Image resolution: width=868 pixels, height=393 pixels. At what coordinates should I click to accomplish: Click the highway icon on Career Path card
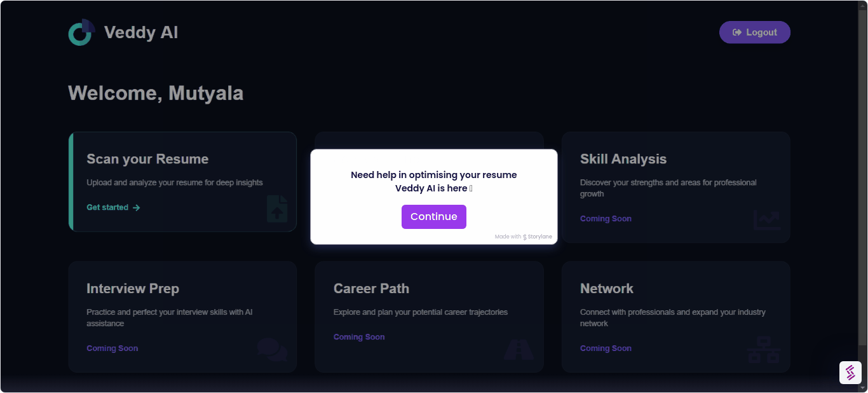(519, 349)
